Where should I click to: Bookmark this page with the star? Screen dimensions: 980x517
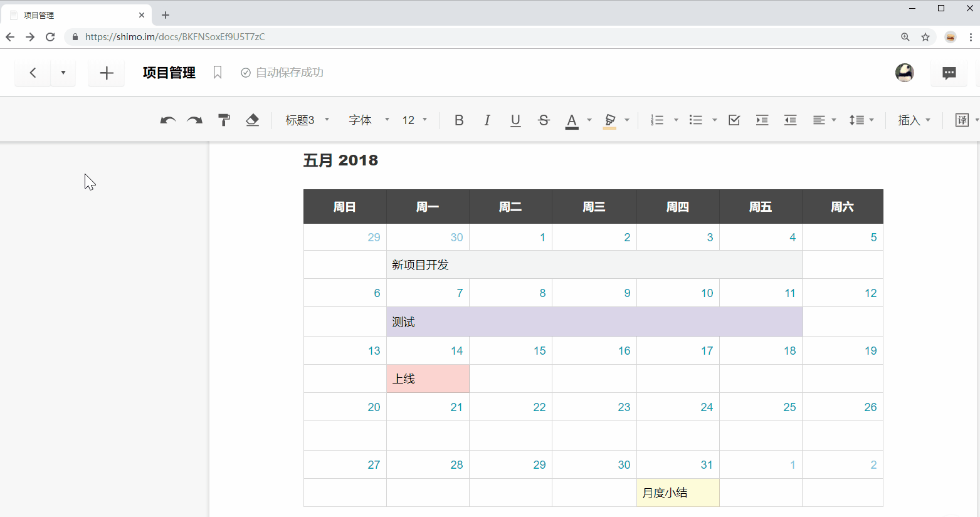(925, 37)
